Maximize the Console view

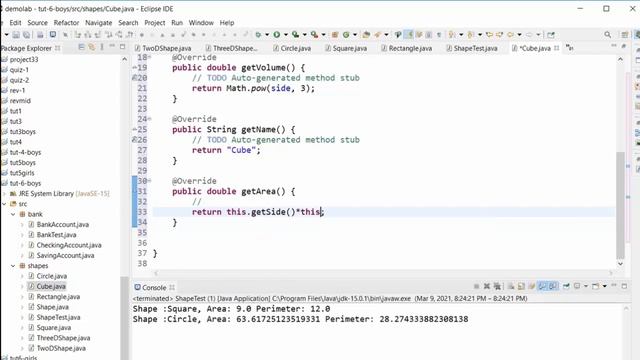tap(624, 286)
